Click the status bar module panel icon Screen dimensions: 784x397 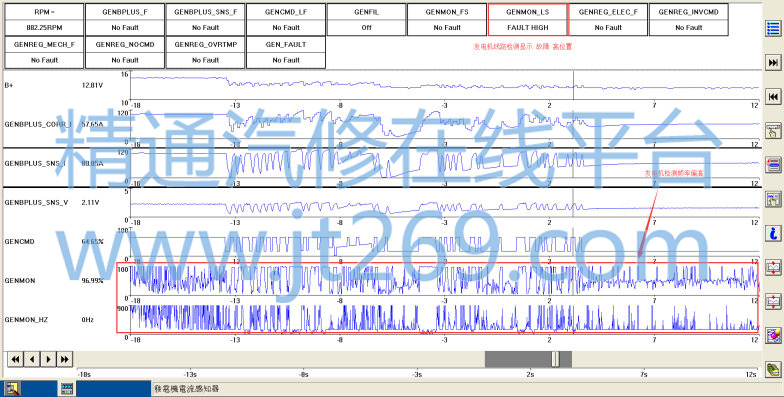tap(67, 388)
